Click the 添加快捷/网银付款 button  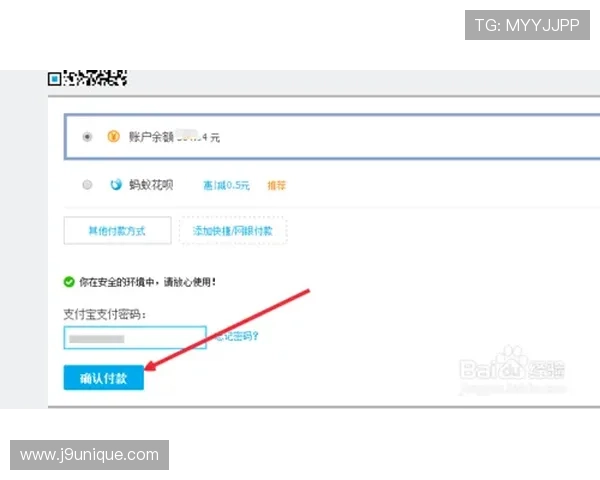pos(233,230)
